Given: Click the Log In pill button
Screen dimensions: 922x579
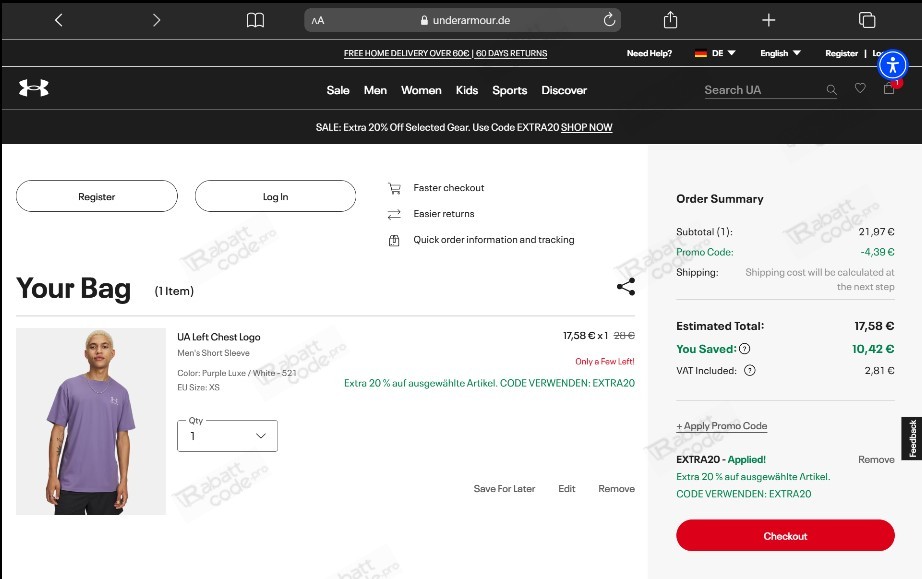Looking at the screenshot, I should click(275, 196).
